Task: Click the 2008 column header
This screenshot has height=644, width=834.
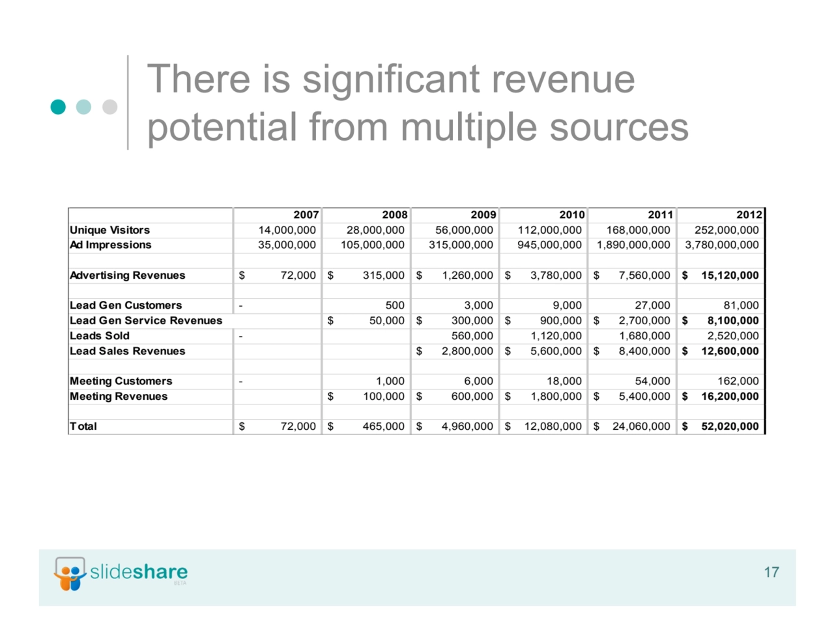Action: (394, 215)
